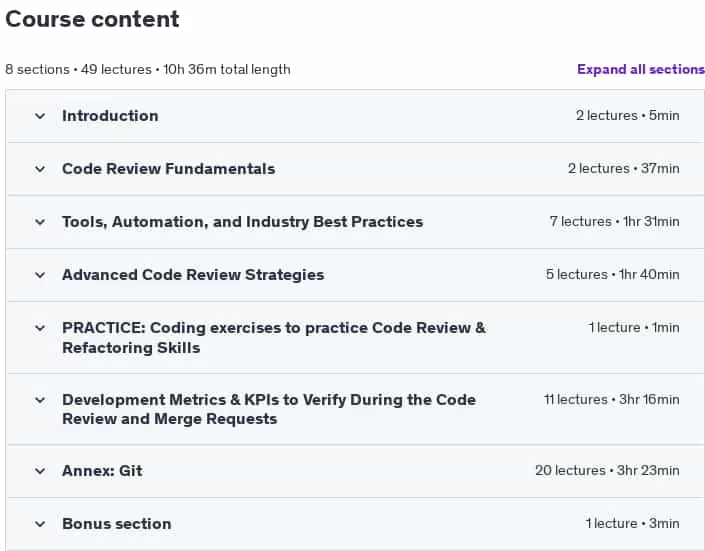Image resolution: width=705 pixels, height=551 pixels.
Task: Click chevron beside Tools, Automation, and Industry Best Practices
Action: [x=40, y=222]
